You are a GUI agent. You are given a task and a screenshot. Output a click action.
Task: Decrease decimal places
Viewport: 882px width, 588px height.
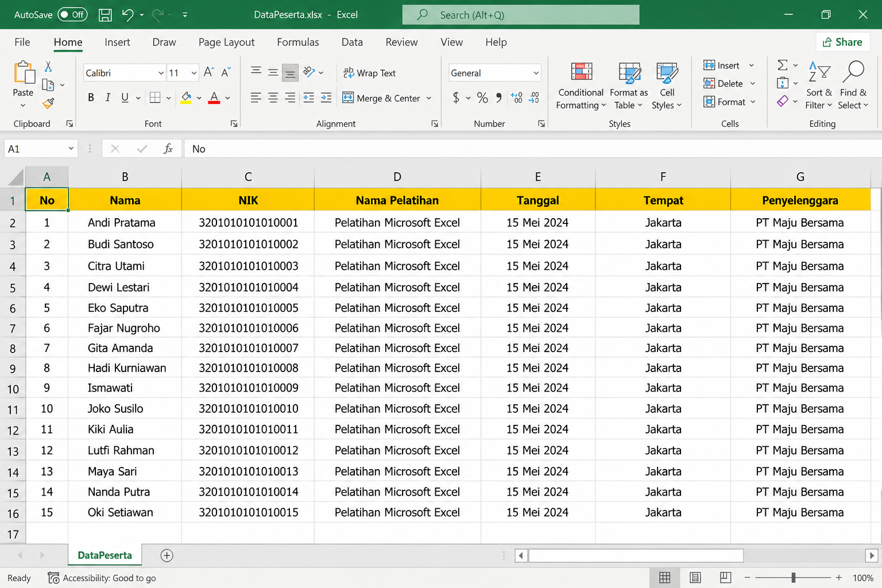click(x=534, y=98)
